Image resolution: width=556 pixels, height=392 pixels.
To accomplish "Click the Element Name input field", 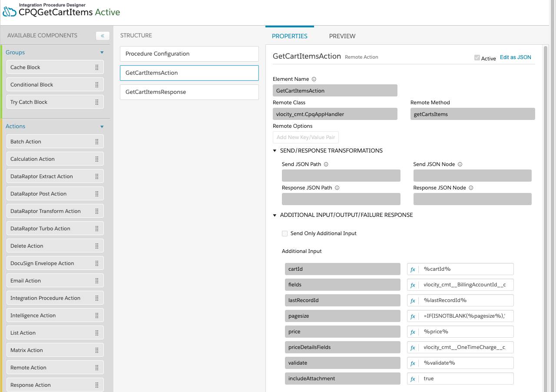I will [x=335, y=90].
